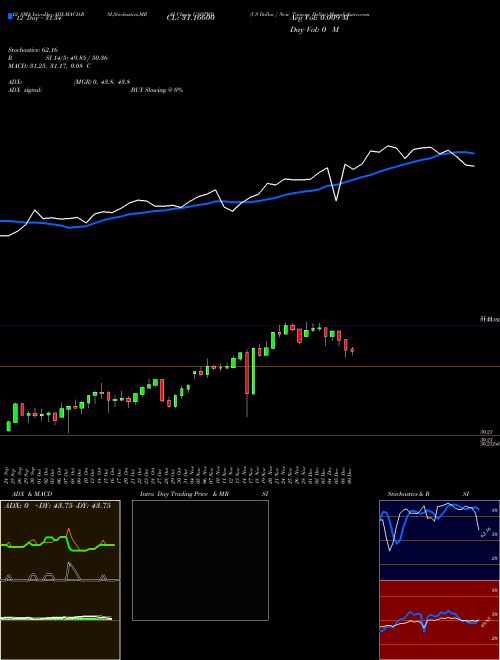Viewport: 500px width, 660px height.
Task: Click the 'ADX signal:' label
Action: [24, 90]
